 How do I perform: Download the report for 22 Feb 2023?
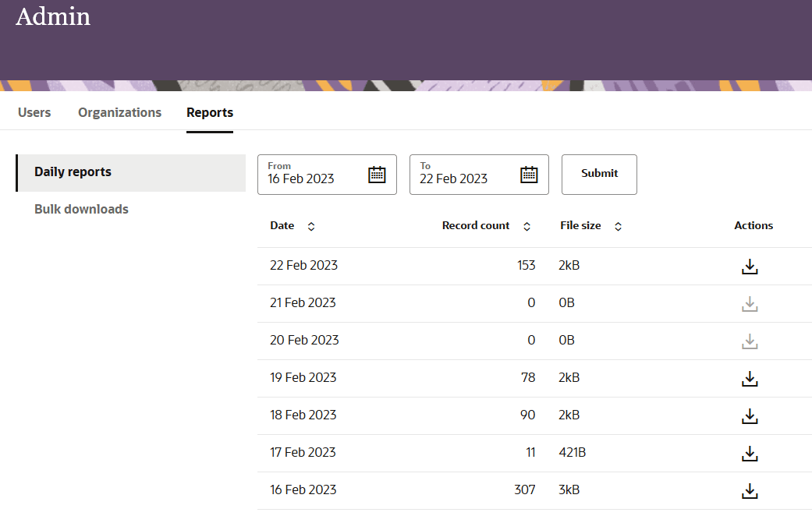pos(750,266)
